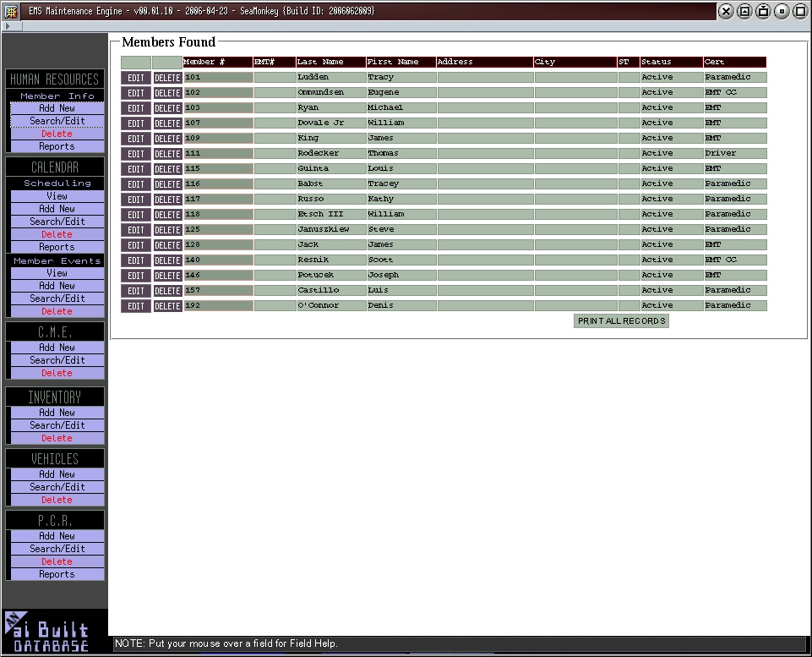Delete member 103 Michael Ryan

pos(167,108)
